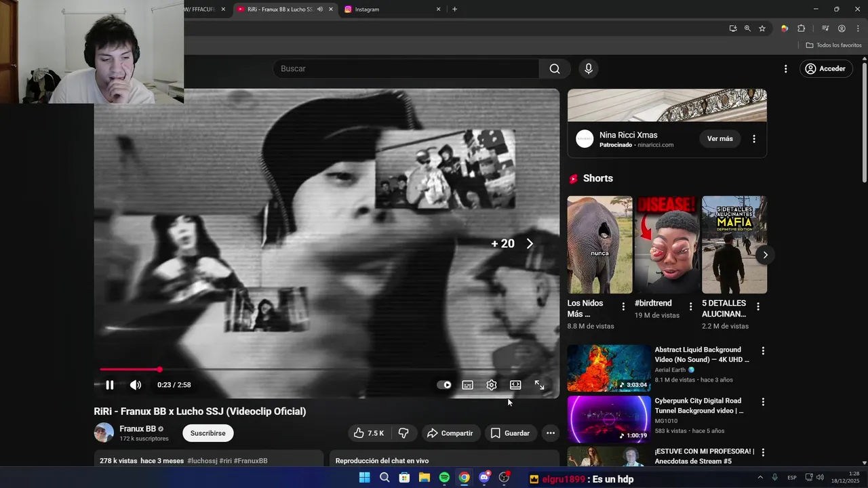The image size is (868, 488).
Task: Open the 5 DETALLES mafia short thumbnail
Action: coord(734,245)
